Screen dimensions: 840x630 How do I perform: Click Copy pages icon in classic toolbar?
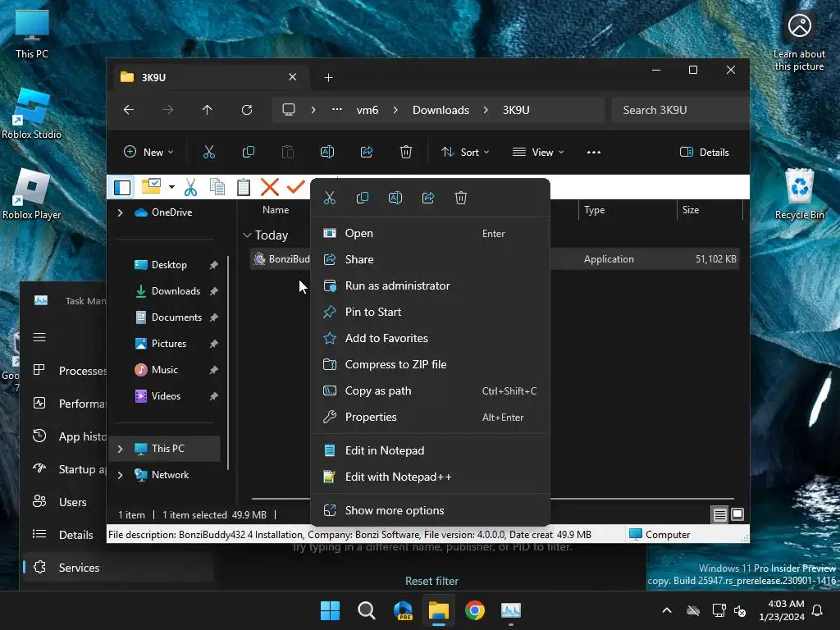(x=217, y=187)
